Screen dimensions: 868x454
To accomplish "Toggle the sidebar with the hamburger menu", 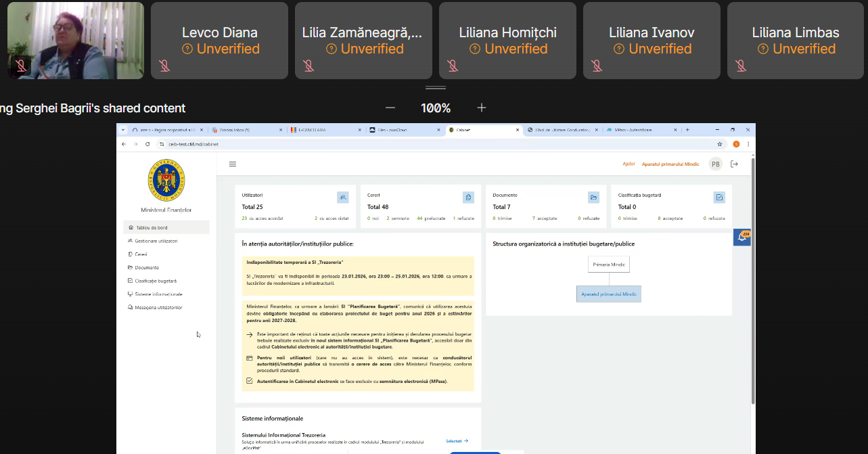I will [x=233, y=164].
